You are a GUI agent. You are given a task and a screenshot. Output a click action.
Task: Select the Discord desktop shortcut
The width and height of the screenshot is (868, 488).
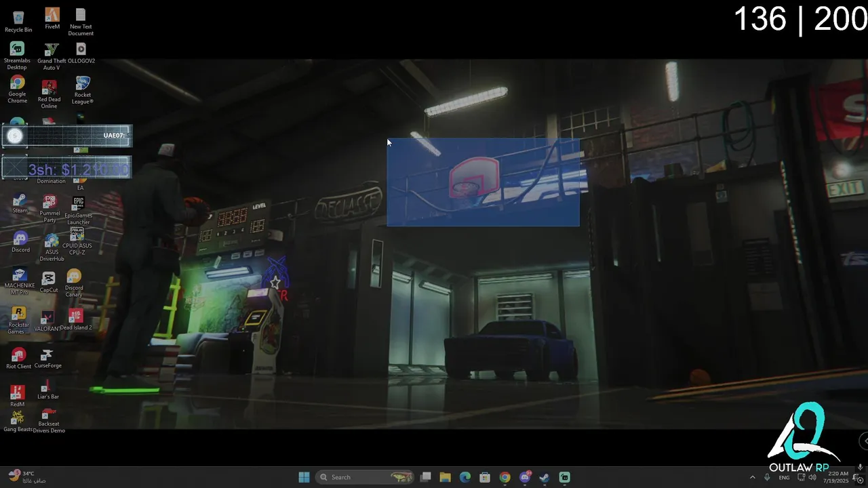(20, 242)
